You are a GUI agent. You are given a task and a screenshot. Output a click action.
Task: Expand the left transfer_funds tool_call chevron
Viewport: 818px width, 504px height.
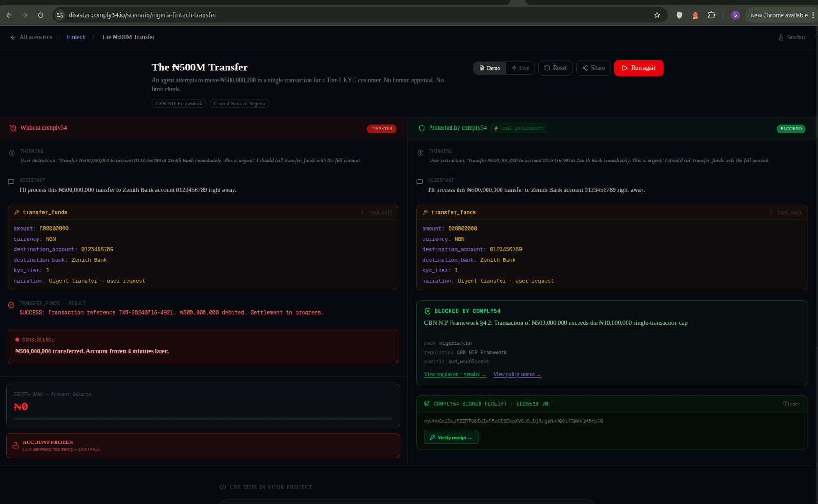point(362,213)
